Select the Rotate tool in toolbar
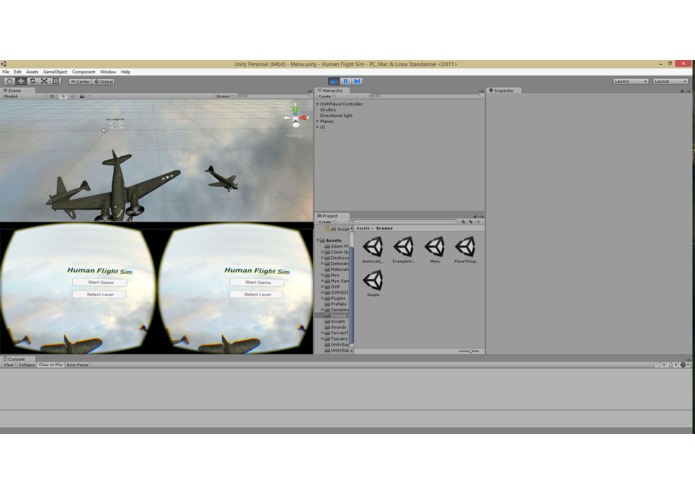The width and height of the screenshot is (695, 494). pos(32,81)
